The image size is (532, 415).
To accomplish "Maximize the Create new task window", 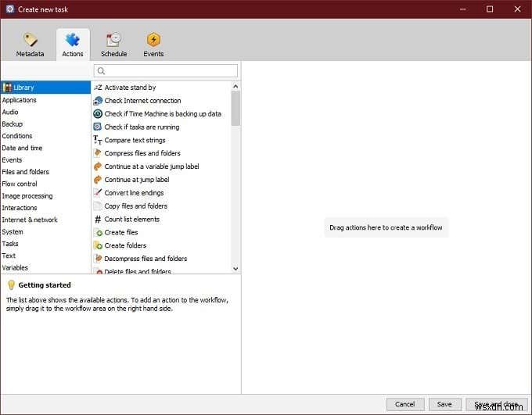I will (x=490, y=9).
